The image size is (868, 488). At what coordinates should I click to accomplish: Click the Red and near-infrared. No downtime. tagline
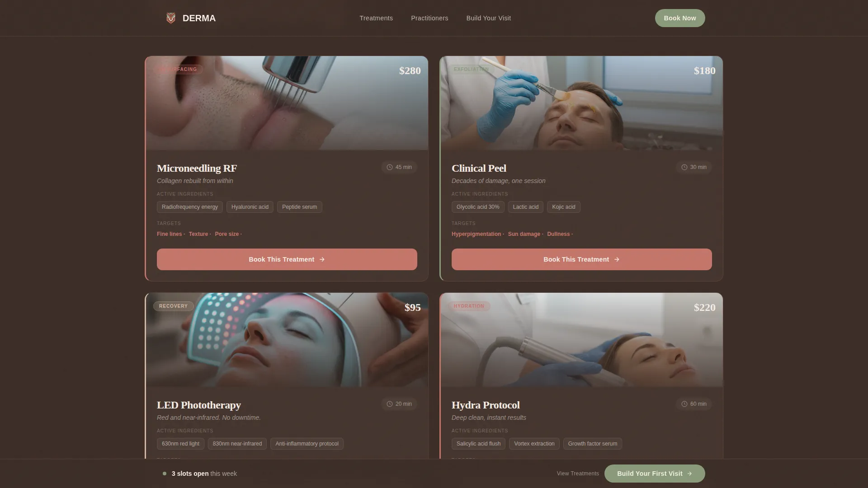(x=209, y=418)
